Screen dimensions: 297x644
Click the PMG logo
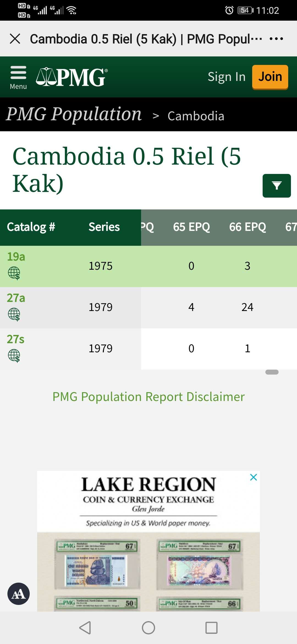pyautogui.click(x=72, y=77)
